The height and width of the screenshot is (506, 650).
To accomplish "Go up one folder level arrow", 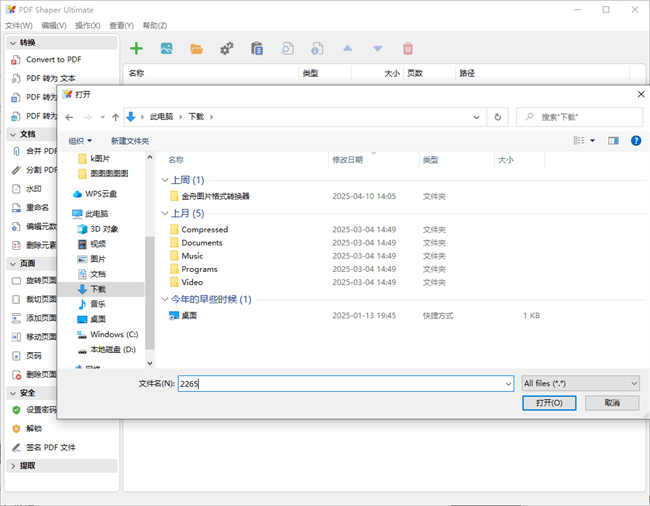I will tap(116, 117).
